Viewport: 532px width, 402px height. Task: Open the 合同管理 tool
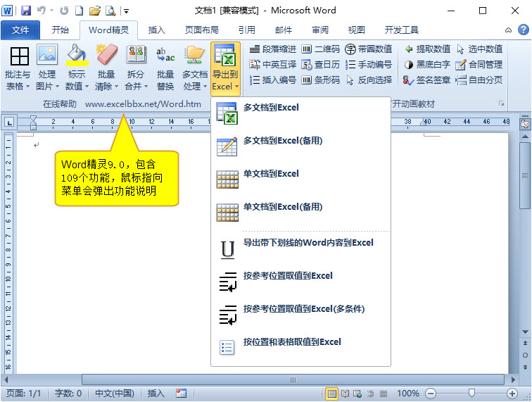tap(479, 65)
